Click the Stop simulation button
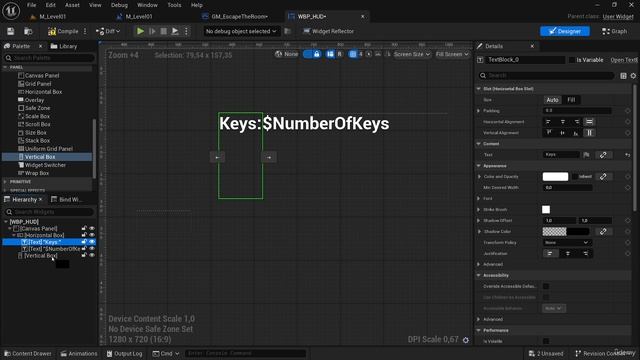Screen dimensions: 640x360 (x=163, y=31)
